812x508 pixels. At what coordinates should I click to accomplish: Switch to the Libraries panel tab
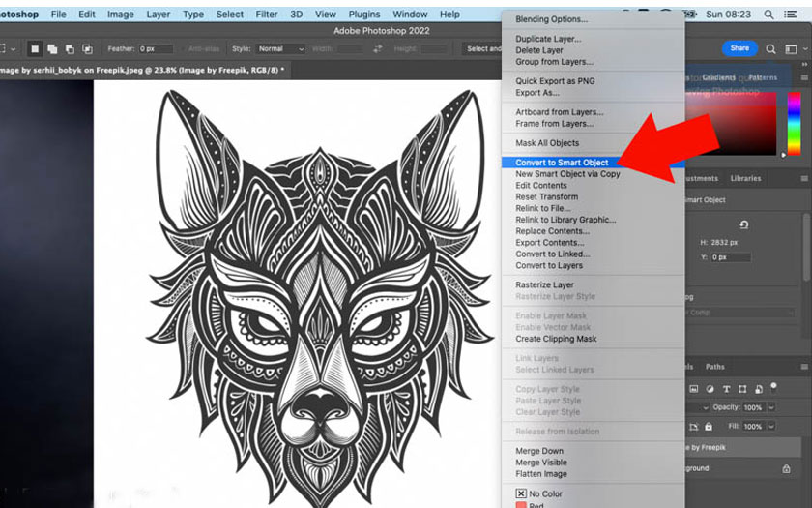745,178
